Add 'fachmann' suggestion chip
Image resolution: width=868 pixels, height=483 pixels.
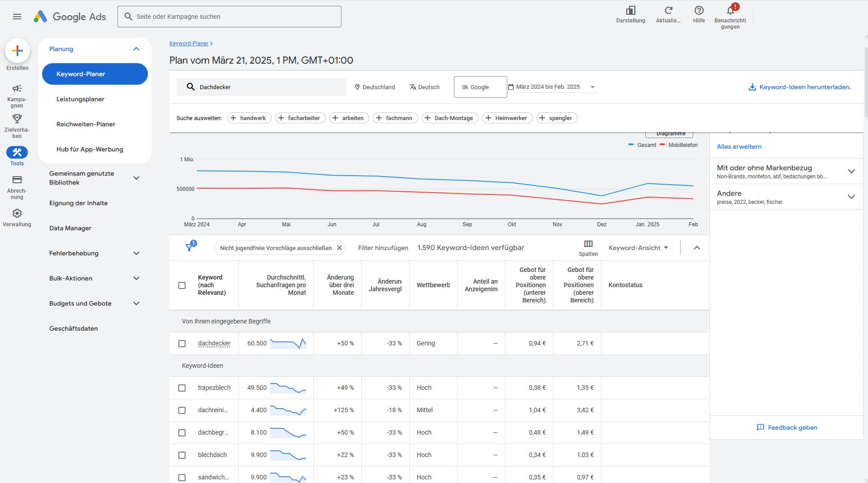(395, 118)
